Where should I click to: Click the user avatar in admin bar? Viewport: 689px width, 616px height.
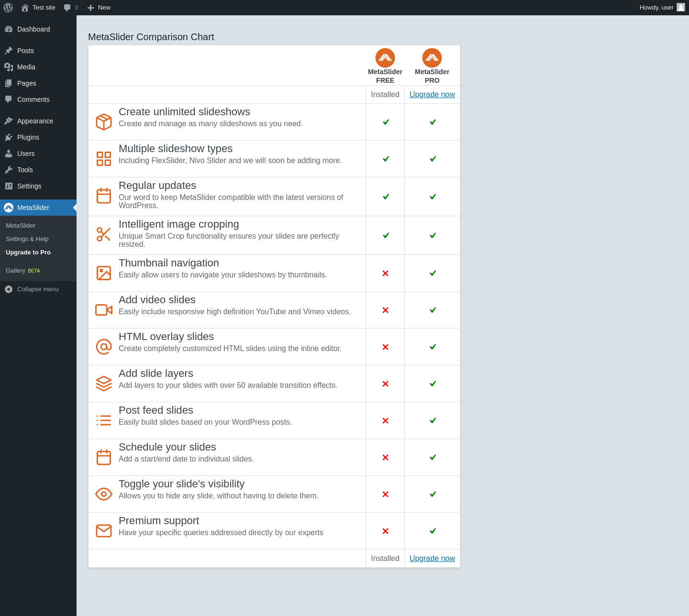[681, 7]
